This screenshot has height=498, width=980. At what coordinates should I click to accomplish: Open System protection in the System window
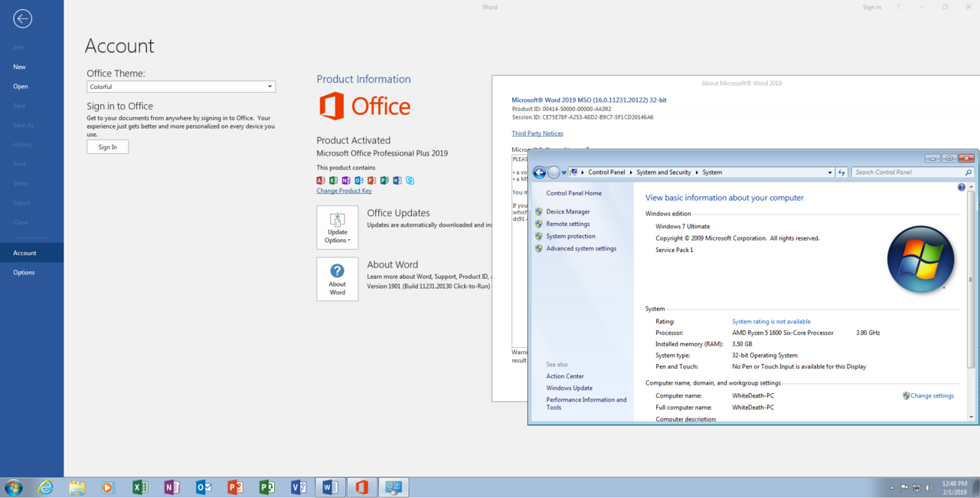571,236
